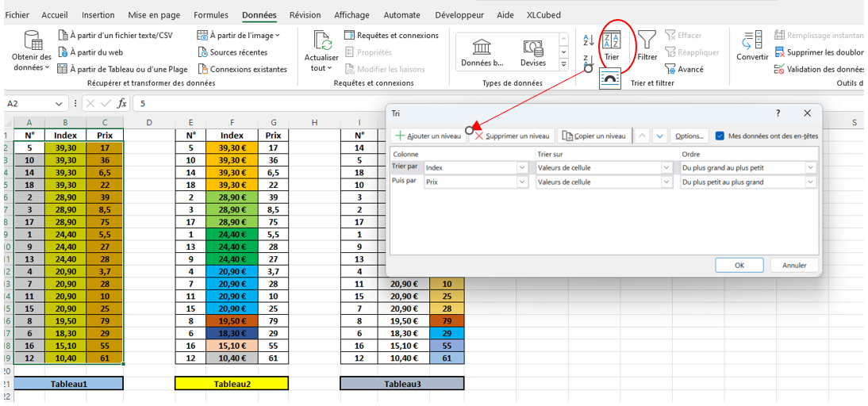Click Supprimer les doublons
868x406 pixels.
pyautogui.click(x=820, y=52)
